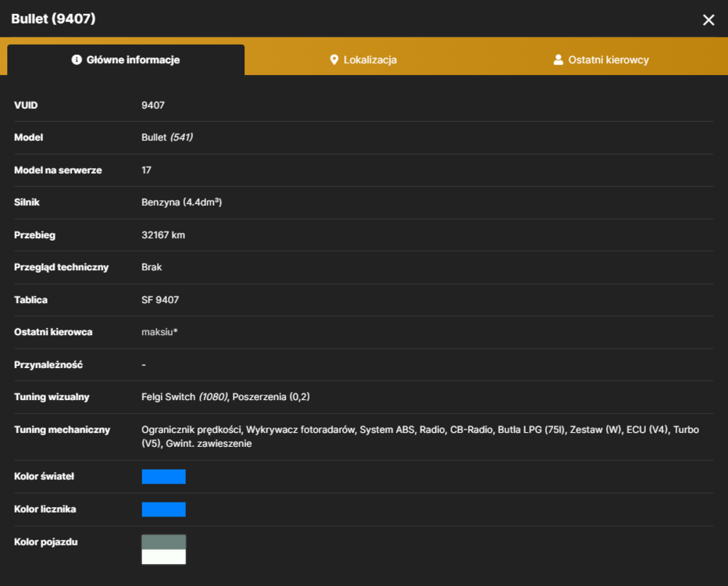
Task: Select the plate value SF 9407
Action: point(160,300)
